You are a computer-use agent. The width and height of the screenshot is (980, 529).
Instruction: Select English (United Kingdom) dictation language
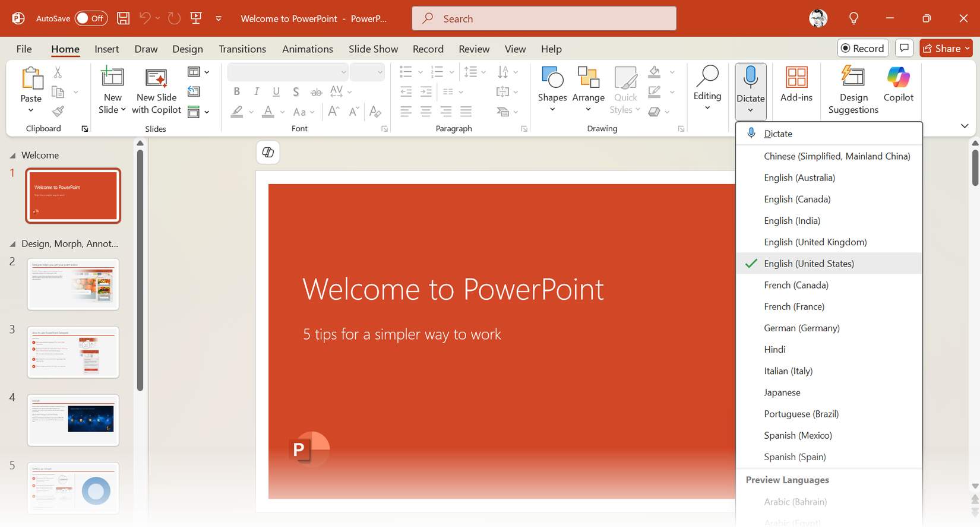point(829,242)
